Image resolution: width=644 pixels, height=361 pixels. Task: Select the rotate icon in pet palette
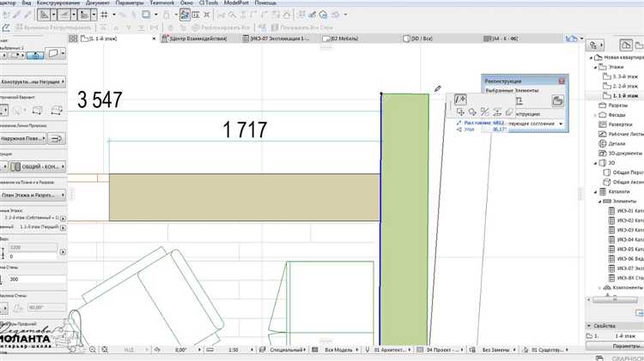point(473,112)
